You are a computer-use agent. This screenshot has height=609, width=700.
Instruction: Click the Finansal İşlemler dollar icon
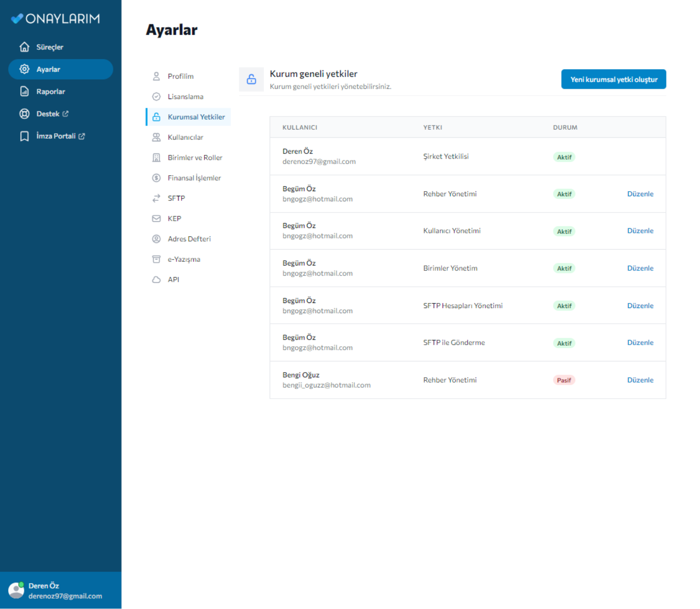tap(156, 178)
